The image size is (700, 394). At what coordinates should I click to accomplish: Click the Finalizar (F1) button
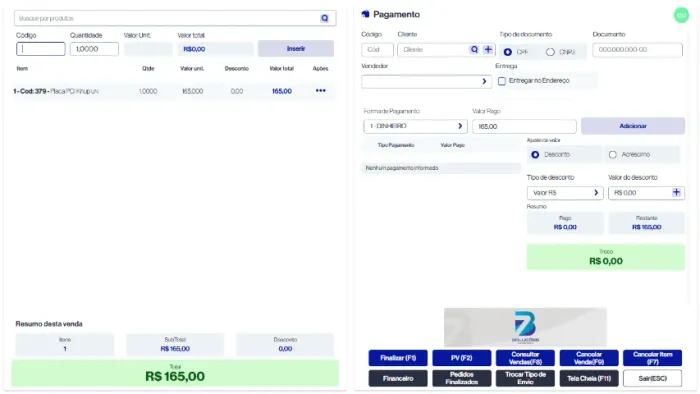[x=398, y=358]
